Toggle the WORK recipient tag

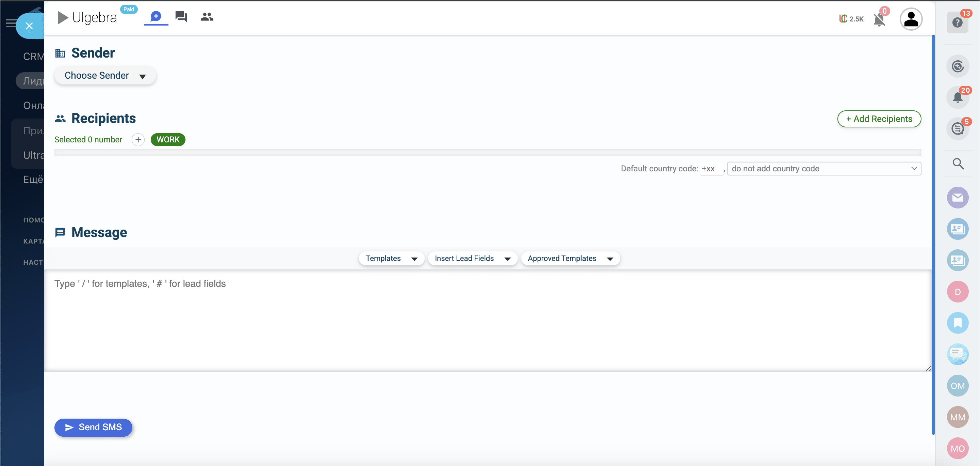pos(168,139)
